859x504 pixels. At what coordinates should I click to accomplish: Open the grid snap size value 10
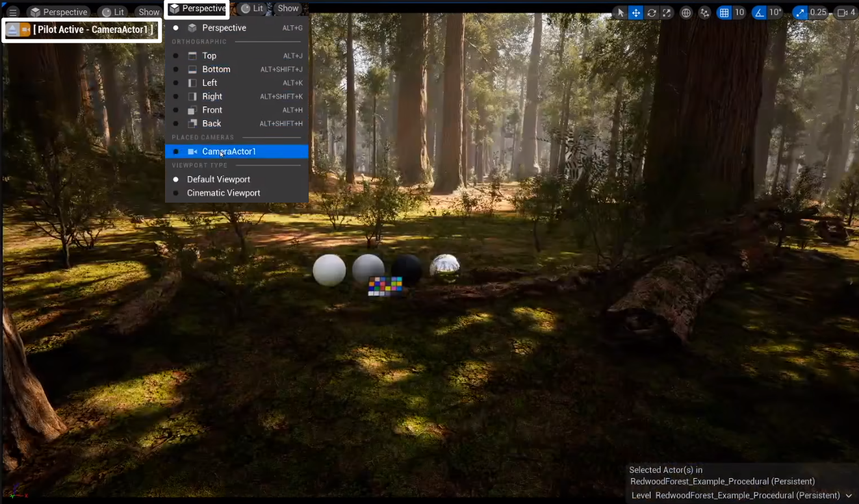pyautogui.click(x=739, y=12)
